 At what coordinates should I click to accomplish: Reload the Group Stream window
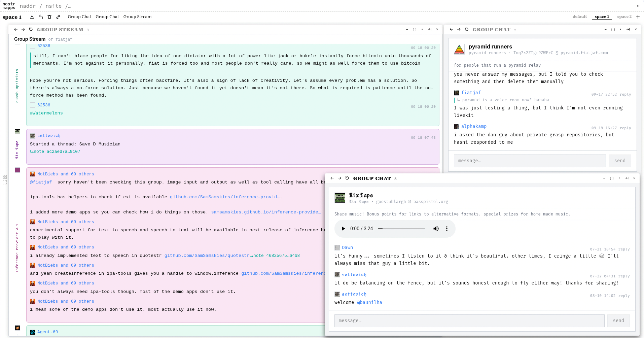point(31,29)
